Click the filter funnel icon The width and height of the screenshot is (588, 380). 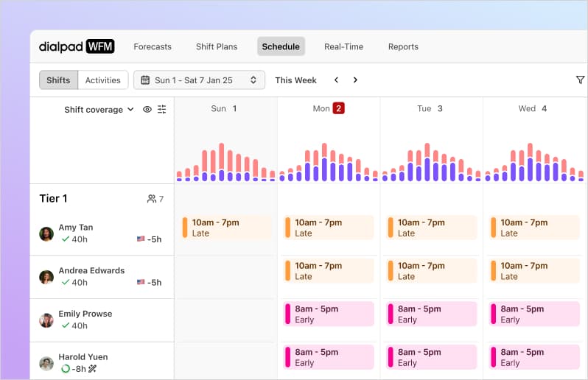(580, 80)
